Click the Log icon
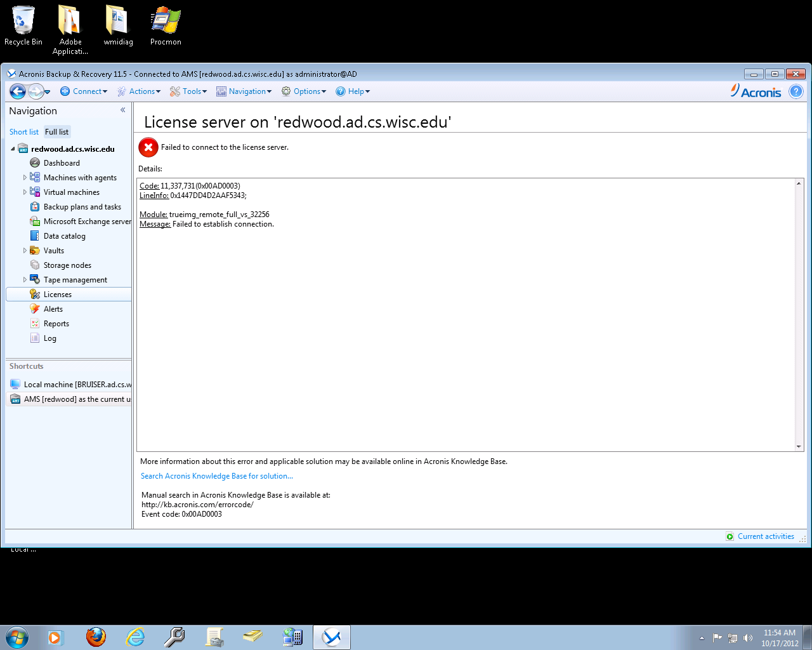The image size is (812, 650). click(x=35, y=338)
